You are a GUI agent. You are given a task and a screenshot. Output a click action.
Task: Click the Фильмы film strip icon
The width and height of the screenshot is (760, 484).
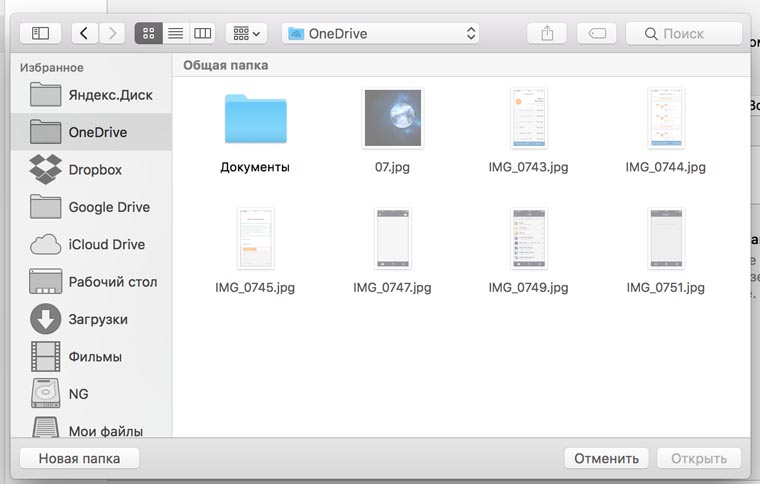[x=46, y=357]
